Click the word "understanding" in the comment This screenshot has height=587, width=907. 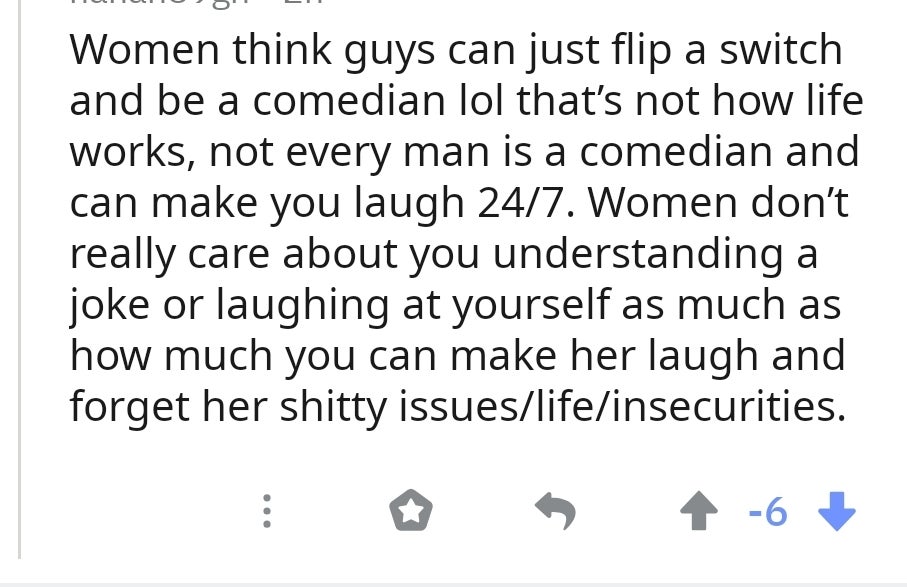[x=638, y=253]
